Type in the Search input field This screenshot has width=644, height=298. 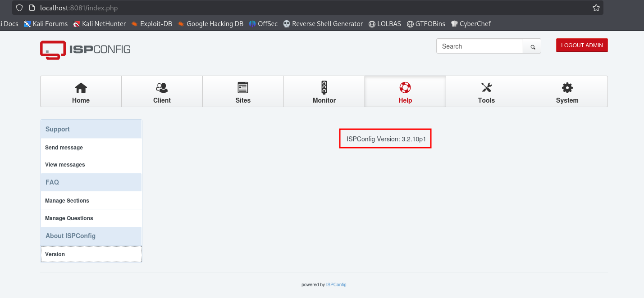point(480,46)
